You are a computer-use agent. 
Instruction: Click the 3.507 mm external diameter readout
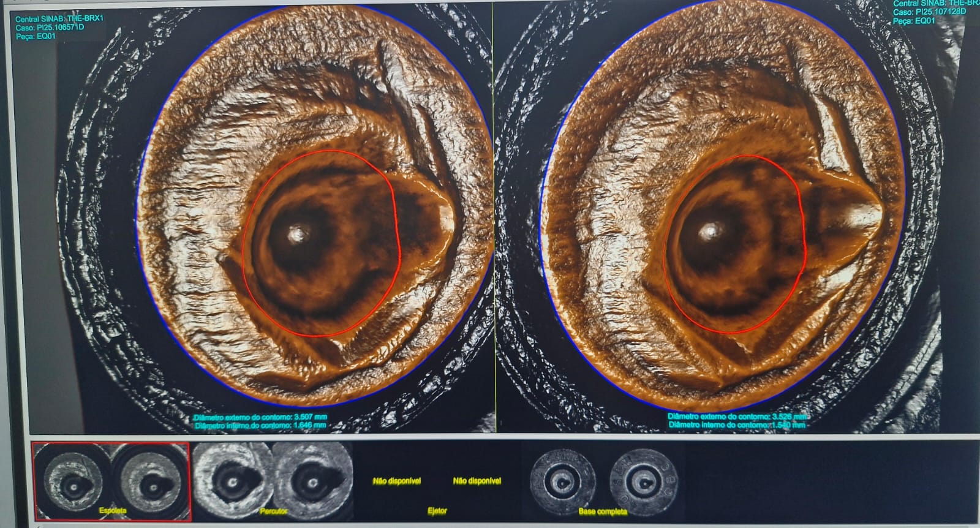[260, 417]
